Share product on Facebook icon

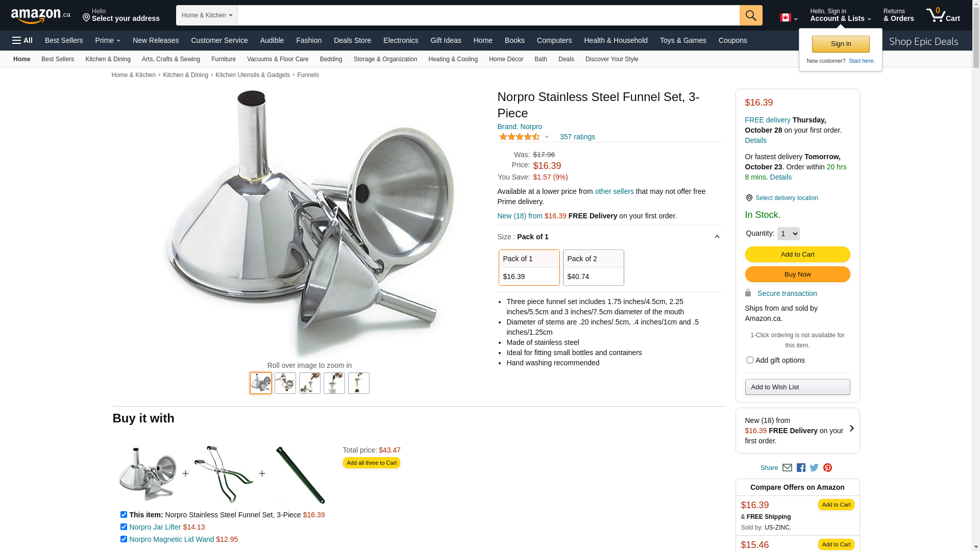[801, 467]
